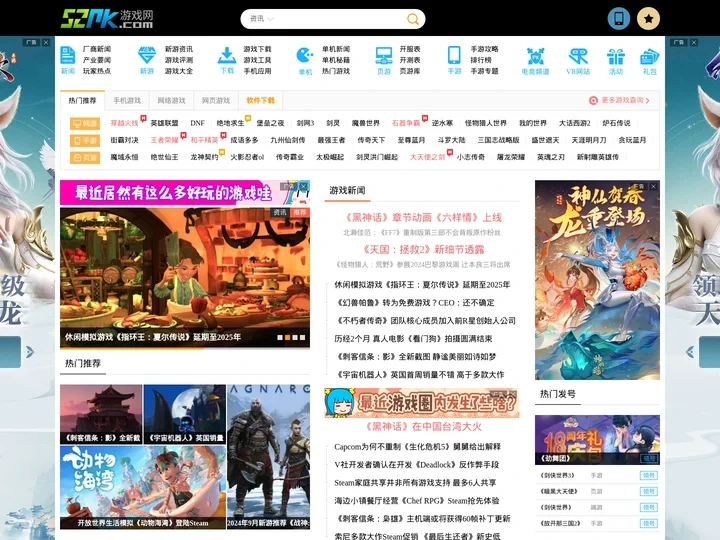Open the 动物海湾 game thumbnail

tap(143, 488)
